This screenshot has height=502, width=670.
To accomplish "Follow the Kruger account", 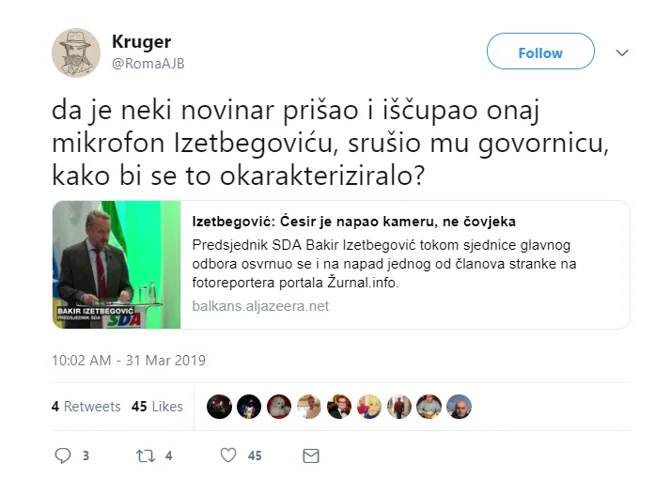I will tap(541, 51).
